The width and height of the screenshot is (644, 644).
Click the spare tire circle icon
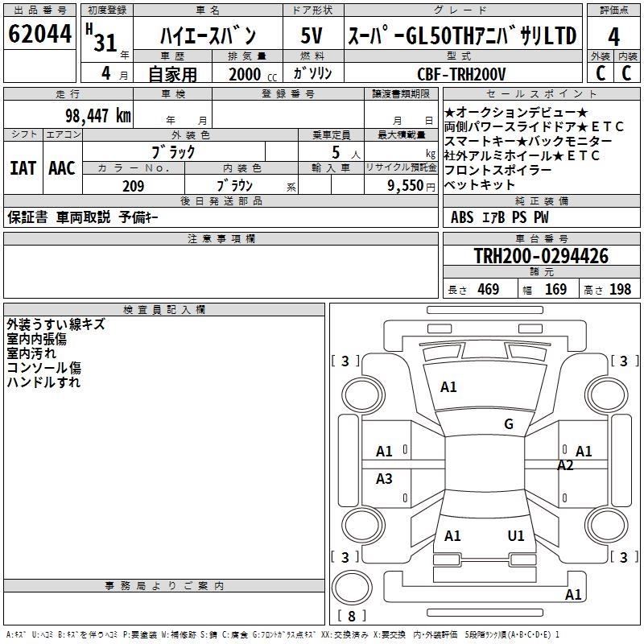[x=352, y=588]
